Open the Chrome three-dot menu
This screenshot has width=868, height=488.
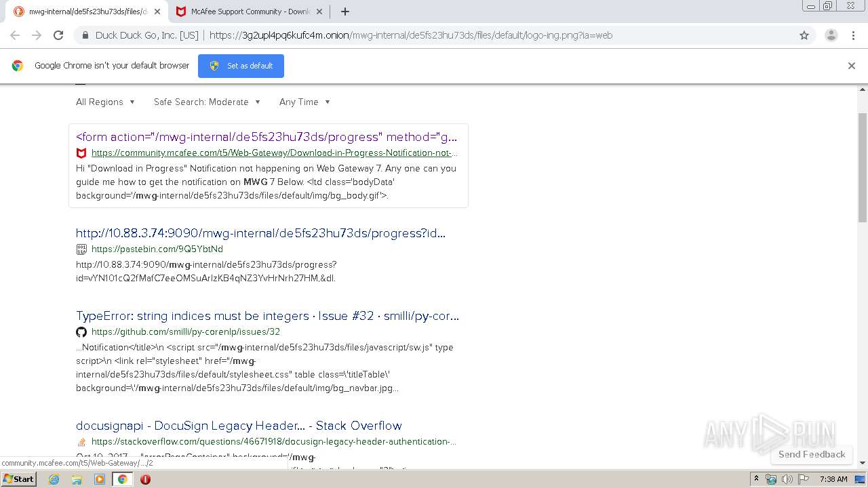point(853,35)
